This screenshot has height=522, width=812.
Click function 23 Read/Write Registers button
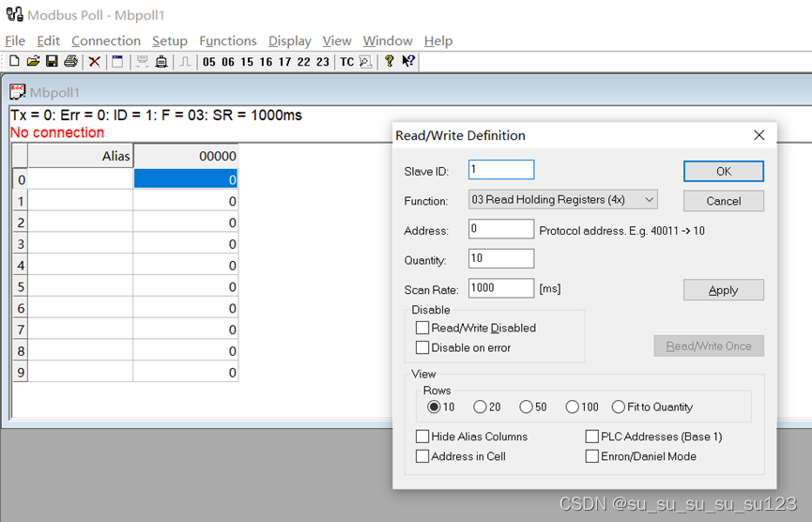pyautogui.click(x=323, y=62)
